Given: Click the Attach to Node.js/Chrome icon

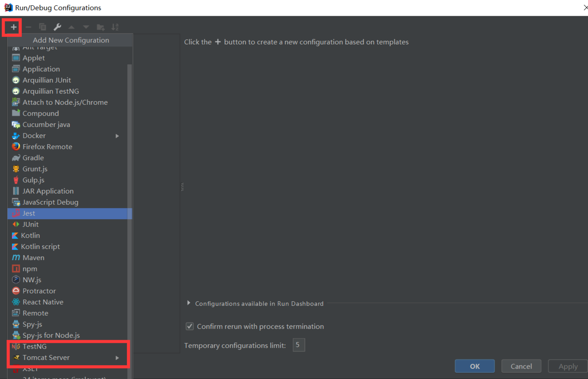Looking at the screenshot, I should tap(16, 102).
